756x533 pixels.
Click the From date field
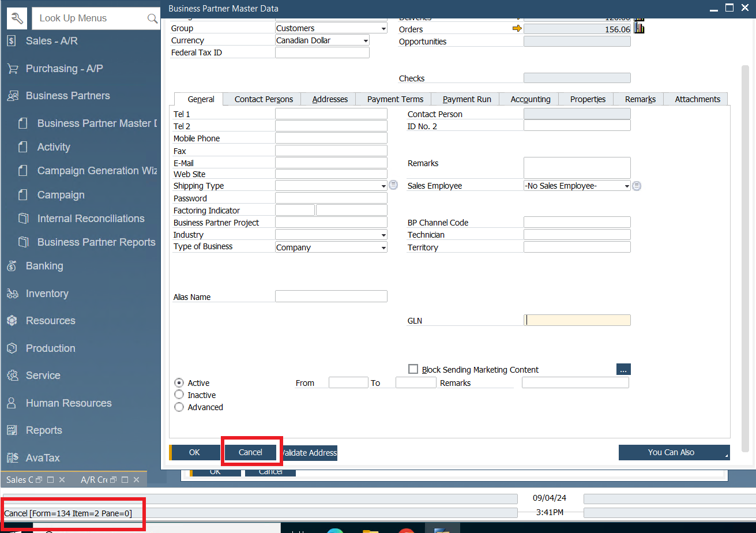(348, 382)
